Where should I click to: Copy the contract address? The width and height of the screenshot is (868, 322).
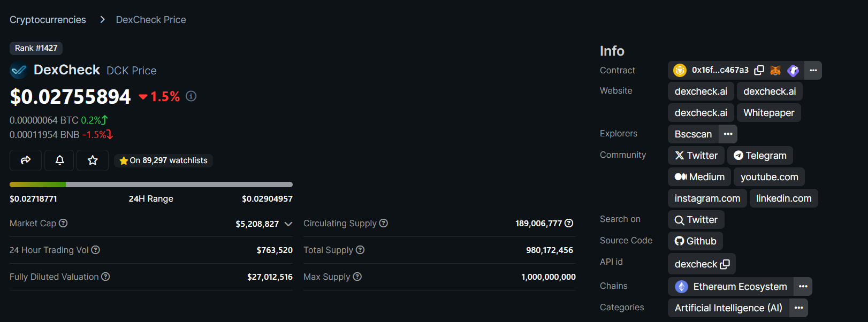759,70
